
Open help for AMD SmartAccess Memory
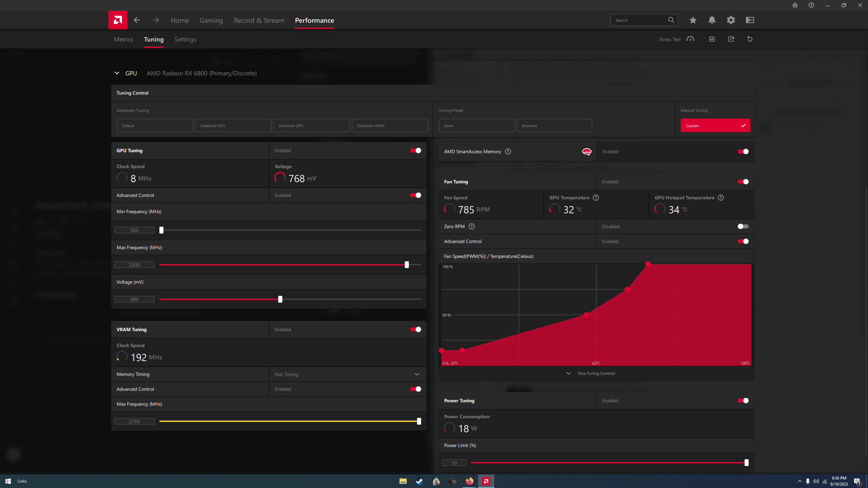[508, 151]
